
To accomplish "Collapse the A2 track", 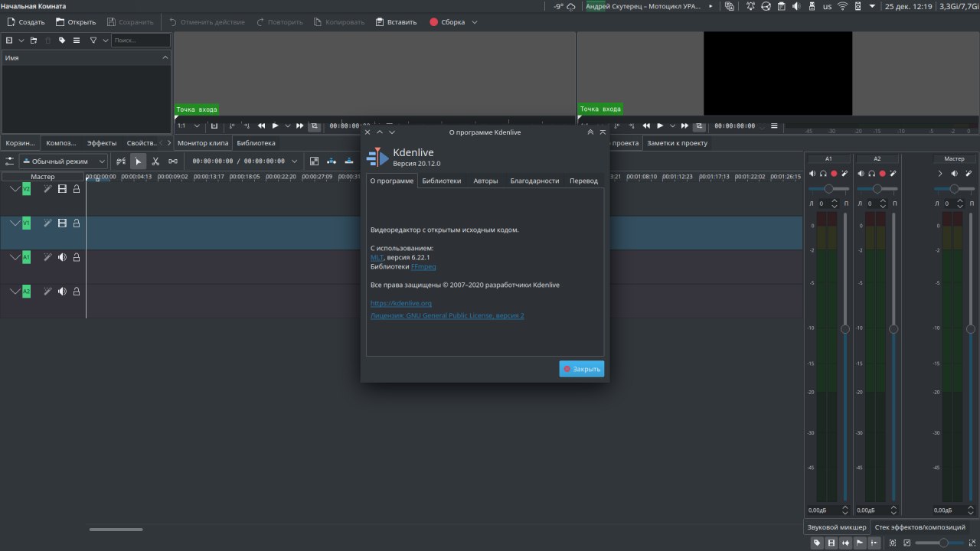I will 15,291.
